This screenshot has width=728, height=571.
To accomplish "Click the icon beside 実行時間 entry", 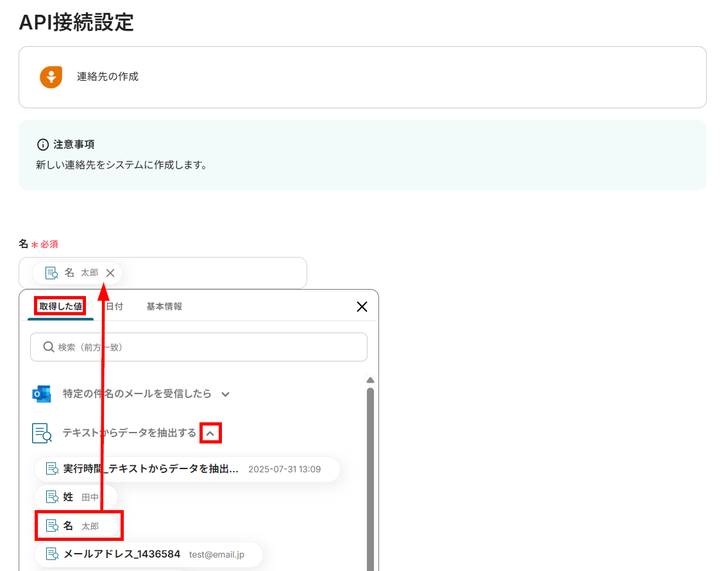I will coord(52,469).
